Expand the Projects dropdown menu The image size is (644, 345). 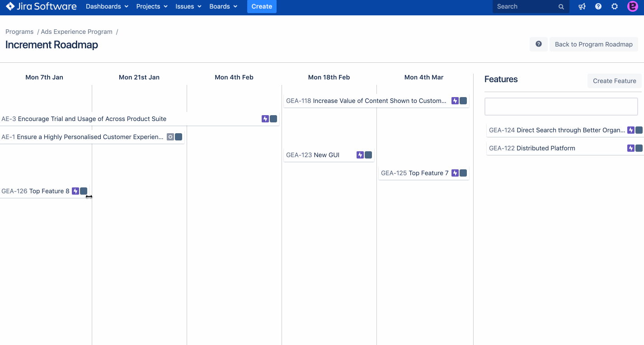(152, 7)
